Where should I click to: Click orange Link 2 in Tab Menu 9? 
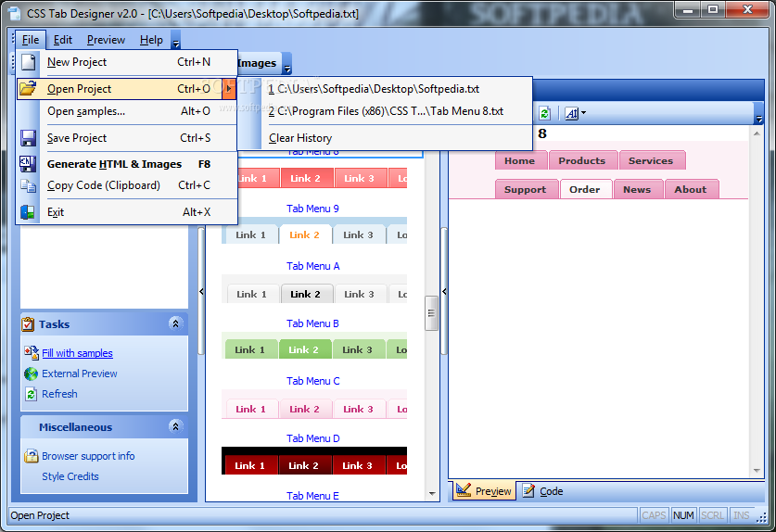coord(304,235)
